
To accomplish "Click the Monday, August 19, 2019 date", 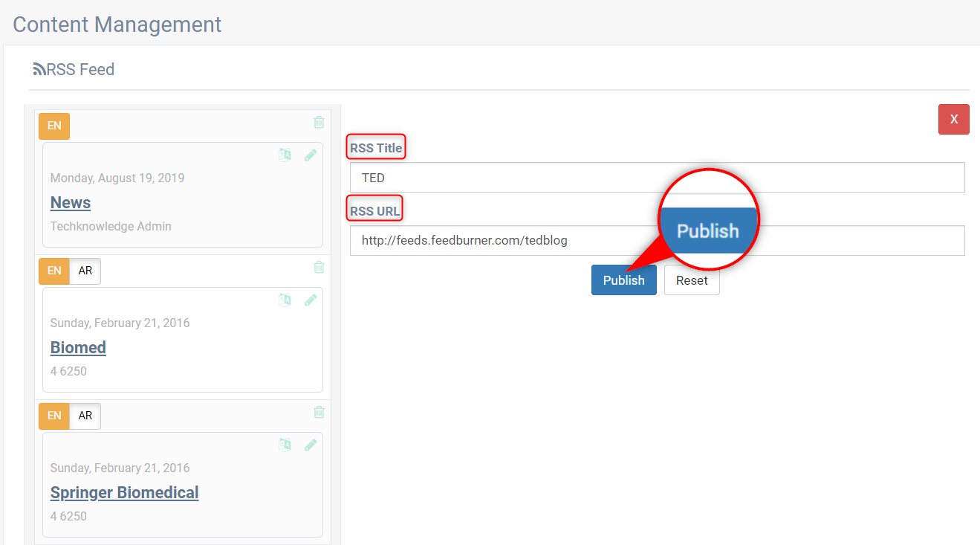I will pyautogui.click(x=117, y=178).
